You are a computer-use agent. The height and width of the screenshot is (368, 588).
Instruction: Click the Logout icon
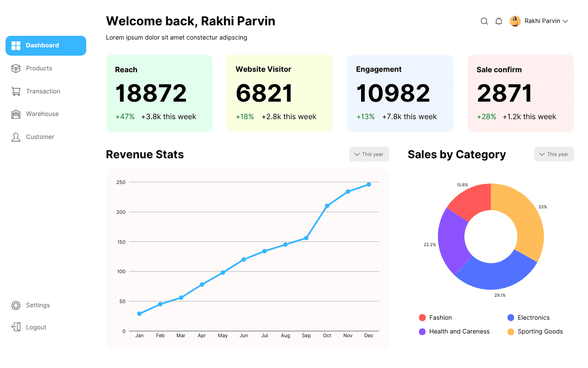tap(16, 327)
